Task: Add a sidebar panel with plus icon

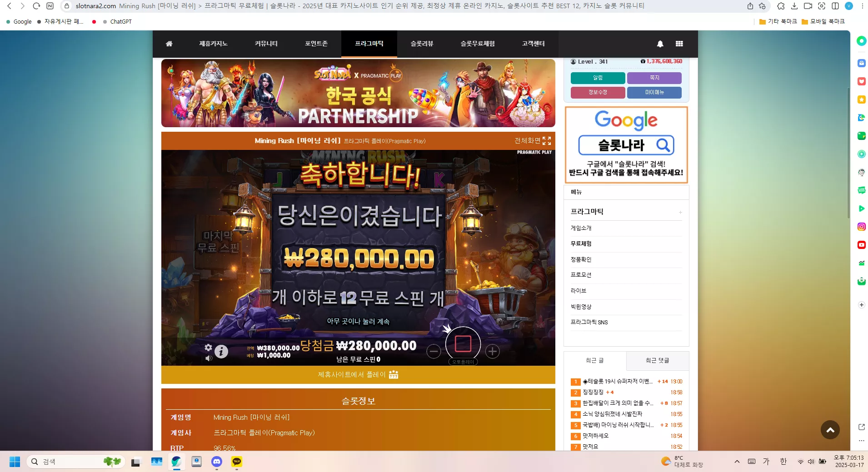Action: coord(862,305)
